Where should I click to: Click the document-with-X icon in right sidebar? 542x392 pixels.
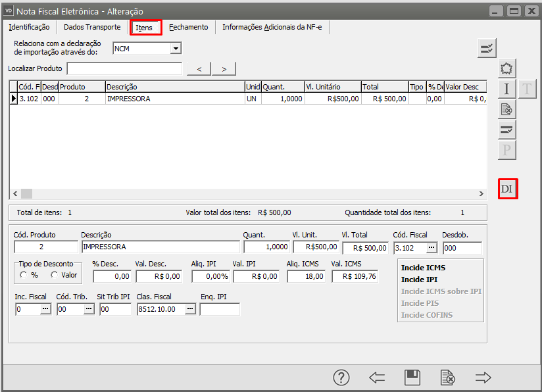506,109
